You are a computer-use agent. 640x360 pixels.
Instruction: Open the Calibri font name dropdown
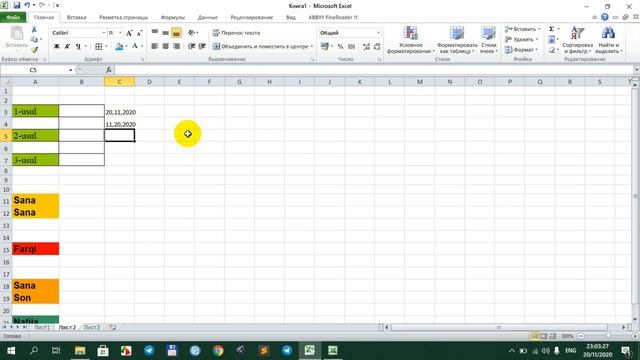[104, 33]
